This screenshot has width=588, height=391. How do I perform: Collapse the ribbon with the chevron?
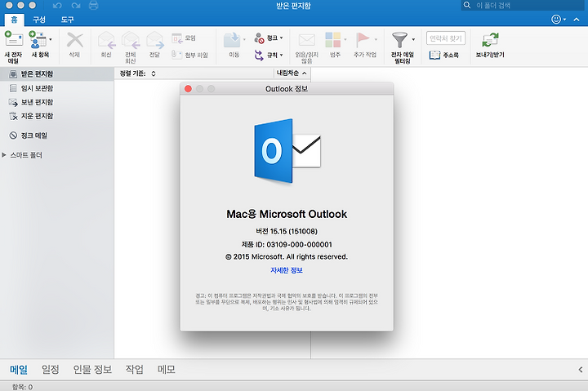(577, 20)
